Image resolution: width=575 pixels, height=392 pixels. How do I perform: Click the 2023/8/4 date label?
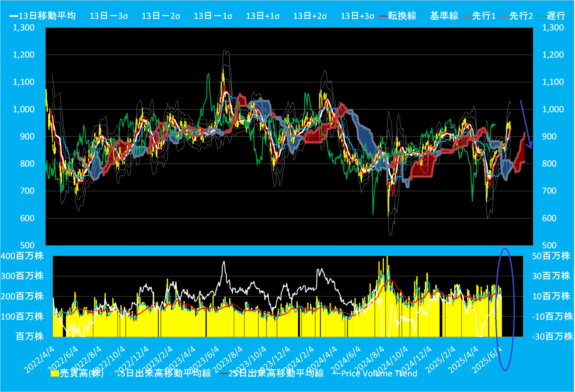tap(228, 360)
